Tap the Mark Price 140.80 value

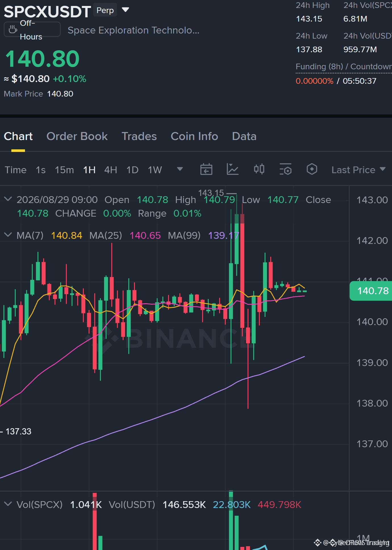(x=60, y=94)
